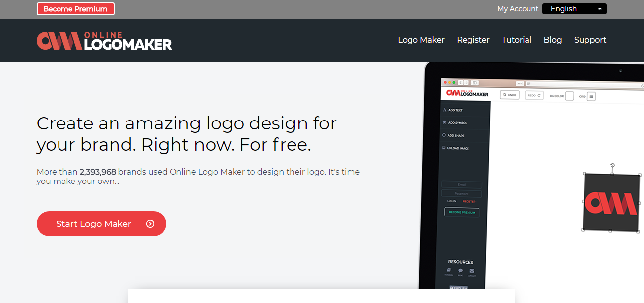Viewport: 644px width, 303px height.
Task: Click the mockup browser back arrow
Action: 461,82
